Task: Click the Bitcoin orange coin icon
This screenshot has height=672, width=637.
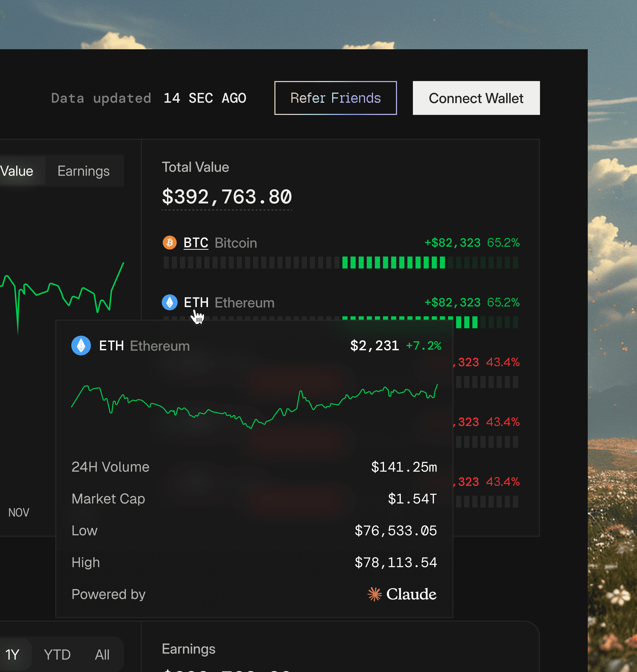Action: (169, 243)
